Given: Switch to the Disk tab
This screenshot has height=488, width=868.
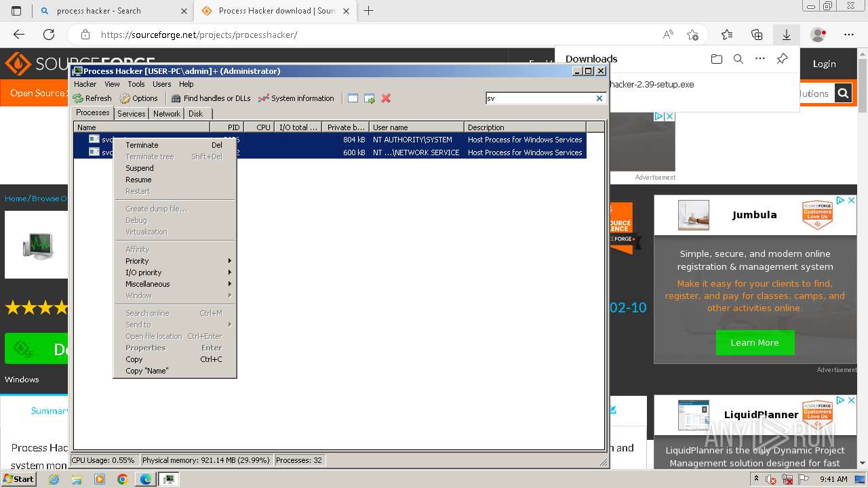Looking at the screenshot, I should pos(195,114).
